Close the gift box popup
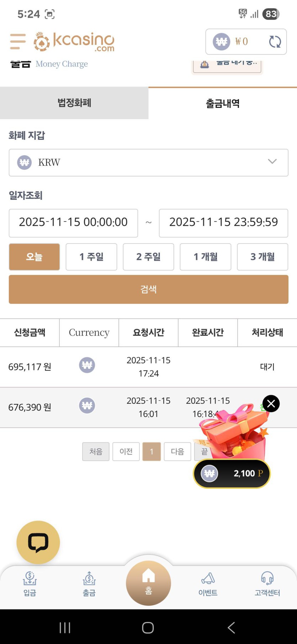Screen dimensions: 297x644 [x=271, y=404]
